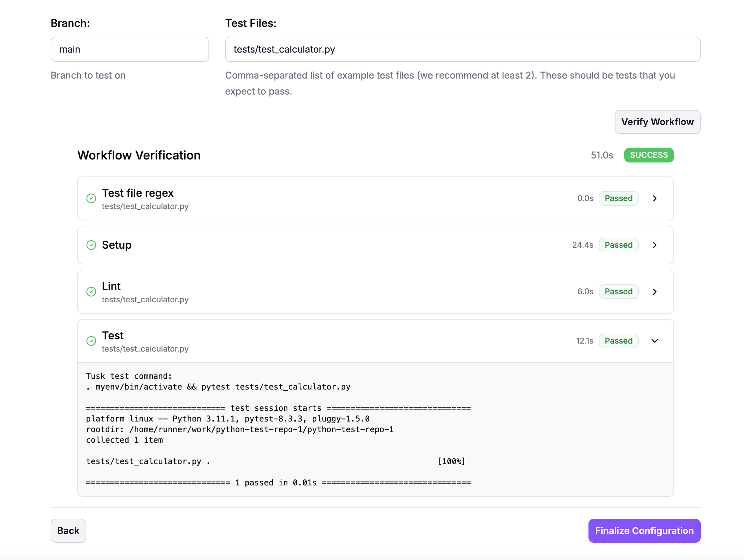Screen dimensions: 744x560
Task: Click the green check icon beside Test file regex
Action: 91,198
